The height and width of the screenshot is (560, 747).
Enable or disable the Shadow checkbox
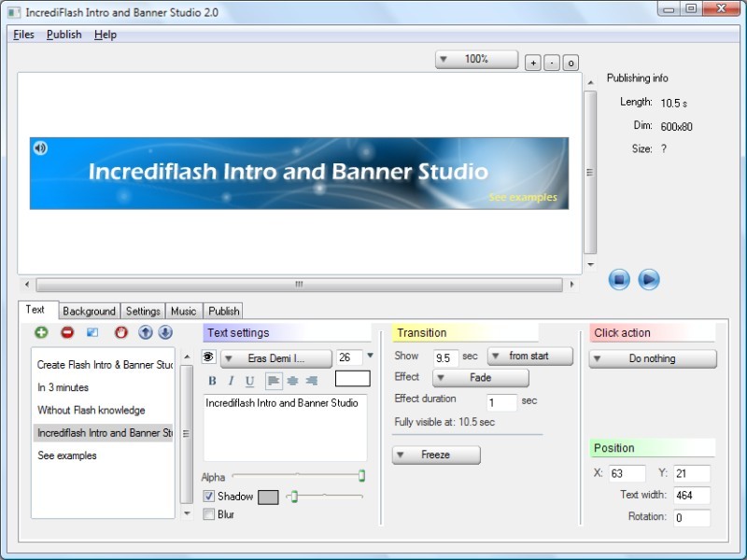[208, 497]
